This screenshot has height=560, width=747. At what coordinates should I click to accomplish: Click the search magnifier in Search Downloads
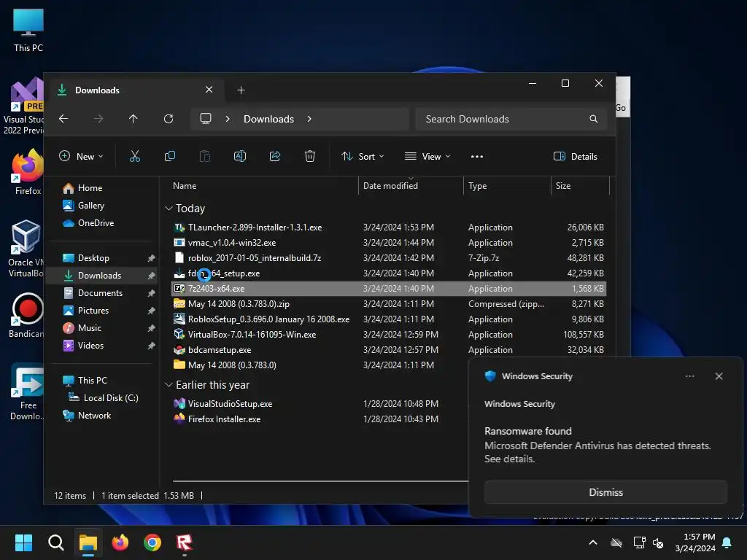(x=593, y=119)
